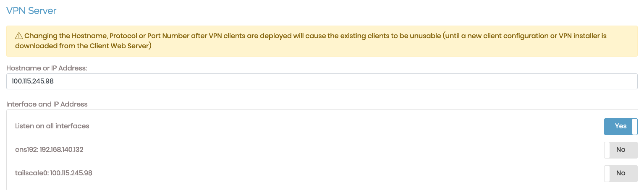Click the VPN Server heading
Screen dimensions: 644x190
(x=31, y=10)
